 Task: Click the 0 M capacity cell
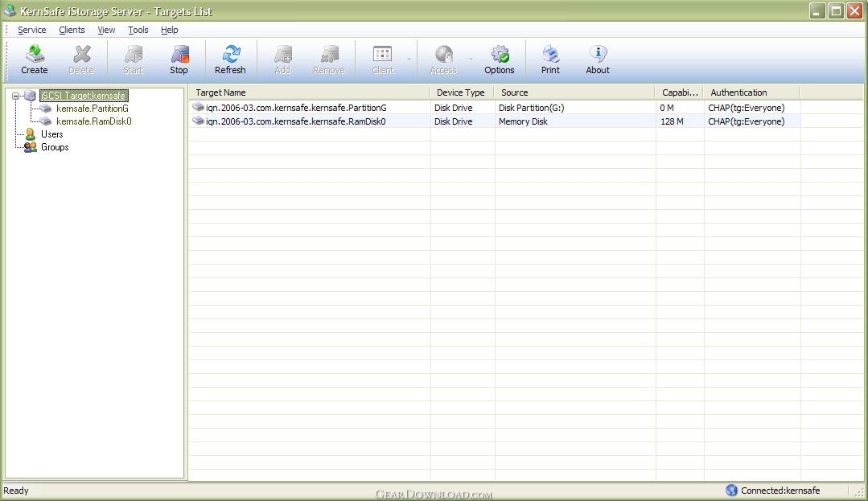667,108
